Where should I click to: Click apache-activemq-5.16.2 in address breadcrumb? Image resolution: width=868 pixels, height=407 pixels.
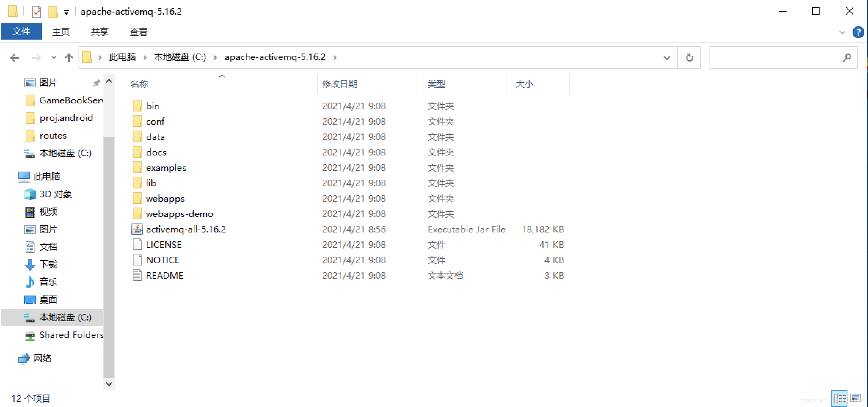tap(275, 57)
